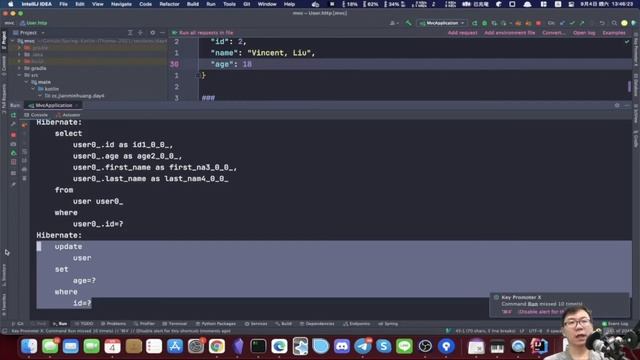
Task: Collapse the main folder in project tree
Action: coord(26,82)
